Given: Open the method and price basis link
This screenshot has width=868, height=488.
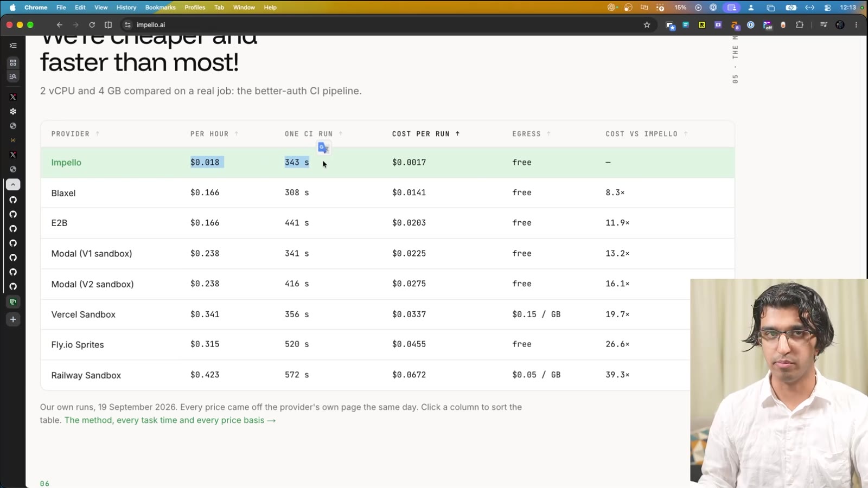Looking at the screenshot, I should [x=170, y=420].
